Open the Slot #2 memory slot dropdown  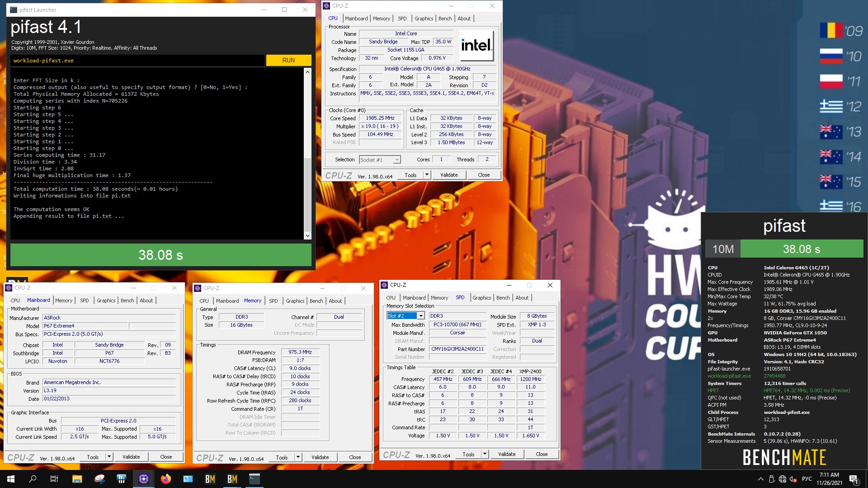click(x=406, y=316)
